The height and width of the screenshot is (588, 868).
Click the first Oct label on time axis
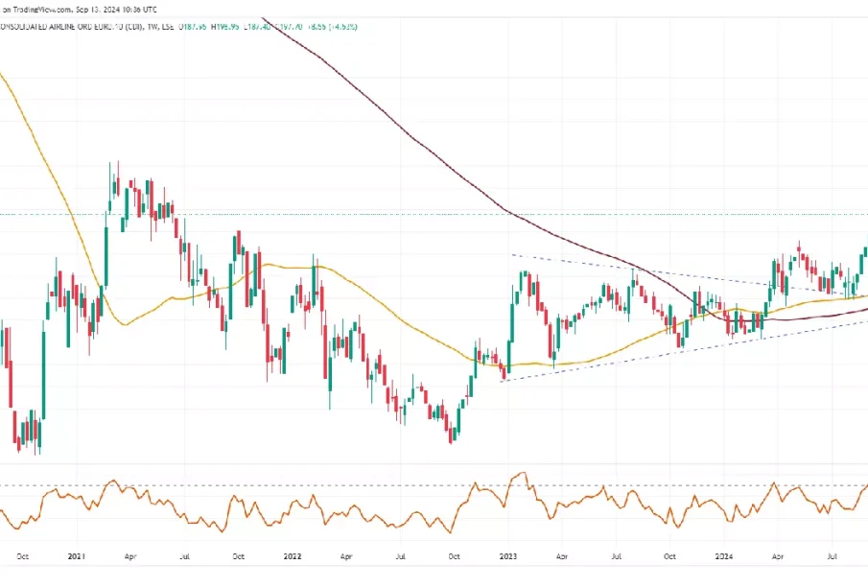tap(21, 555)
